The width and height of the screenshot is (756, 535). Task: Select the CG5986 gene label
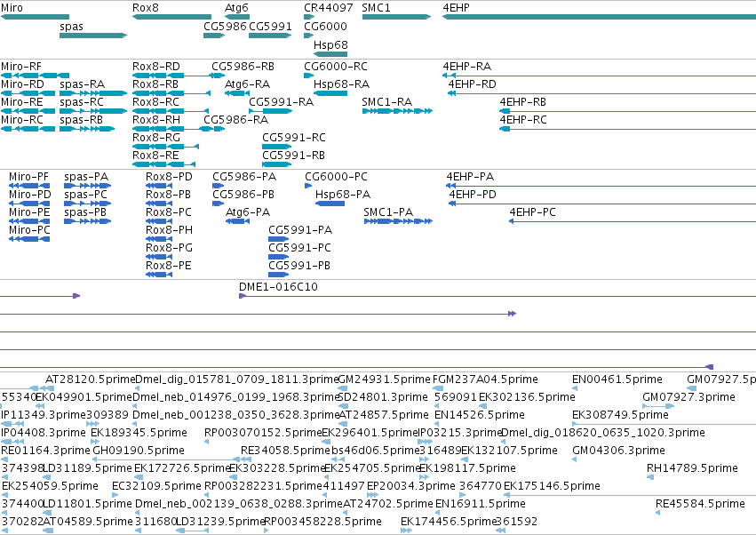[x=225, y=26]
